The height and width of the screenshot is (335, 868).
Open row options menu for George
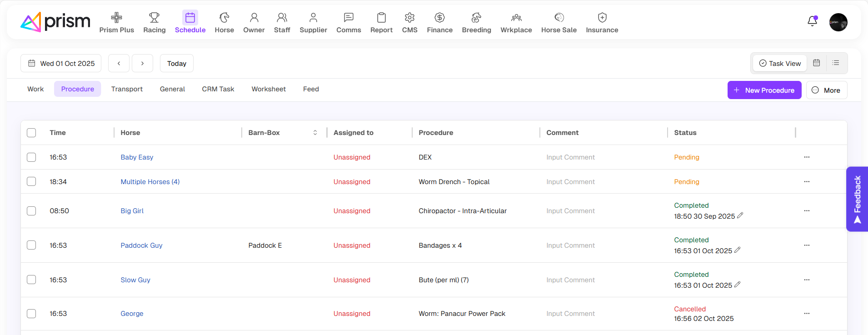tap(807, 314)
